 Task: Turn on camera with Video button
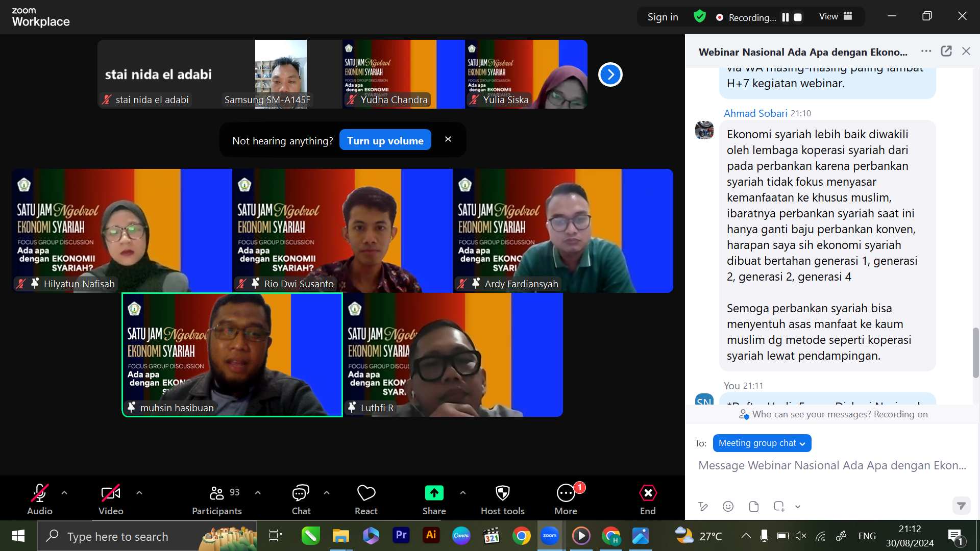(x=110, y=493)
